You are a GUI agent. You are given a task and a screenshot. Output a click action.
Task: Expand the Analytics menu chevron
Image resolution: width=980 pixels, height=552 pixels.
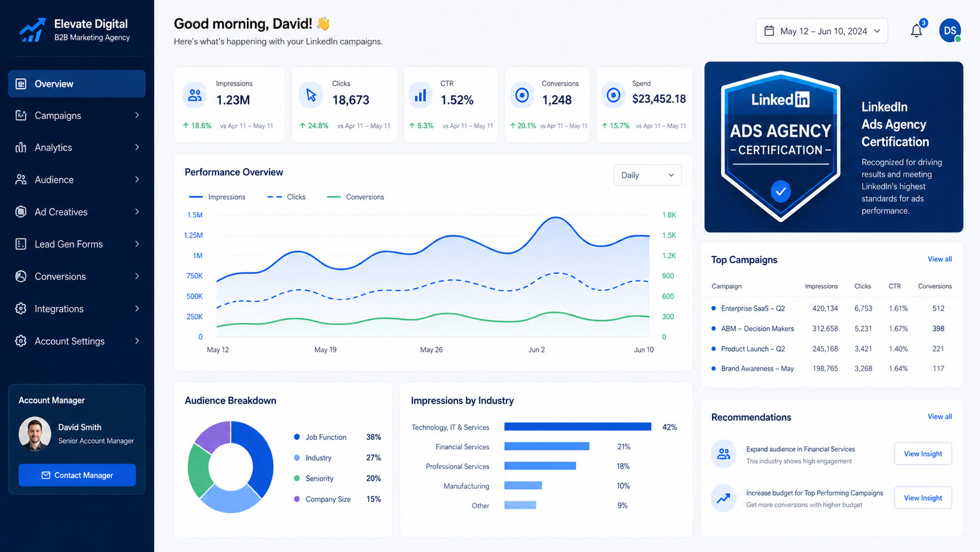(x=137, y=147)
